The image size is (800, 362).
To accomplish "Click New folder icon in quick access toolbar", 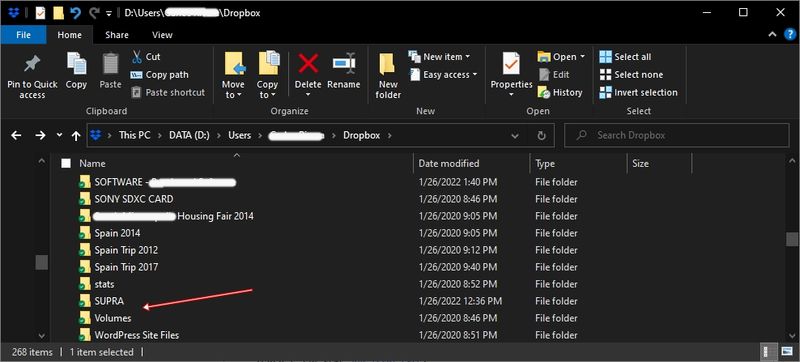I will [58, 13].
